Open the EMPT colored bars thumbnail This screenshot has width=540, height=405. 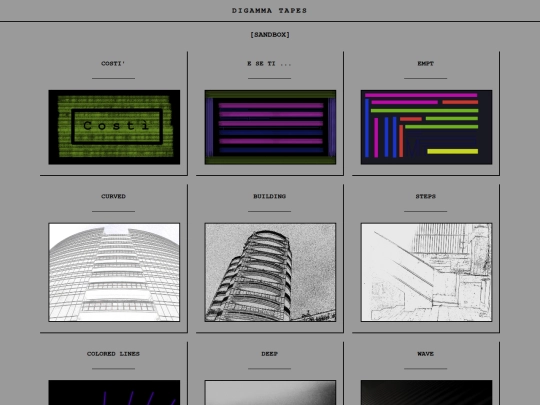click(x=426, y=127)
